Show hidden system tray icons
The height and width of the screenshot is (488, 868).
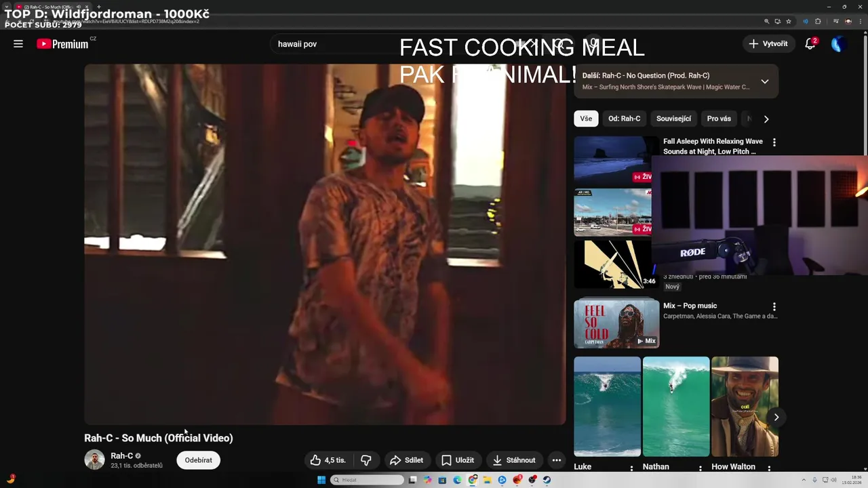[x=804, y=480]
